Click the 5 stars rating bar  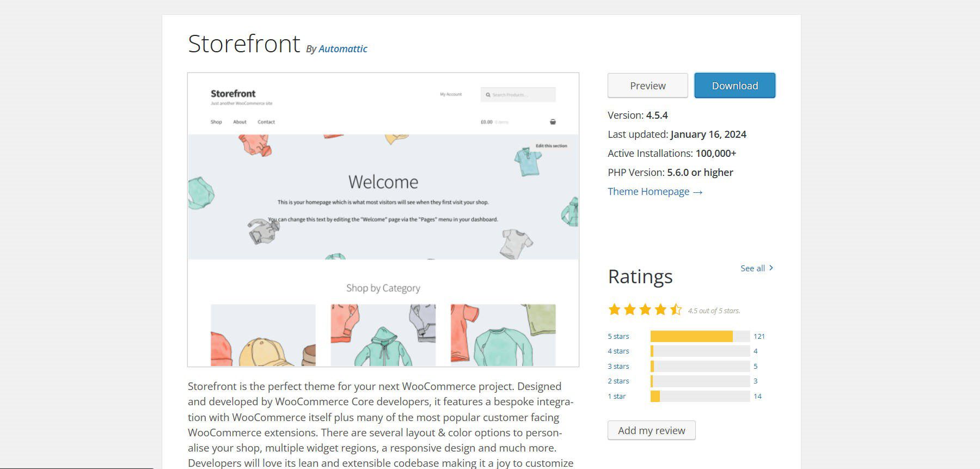tap(700, 336)
